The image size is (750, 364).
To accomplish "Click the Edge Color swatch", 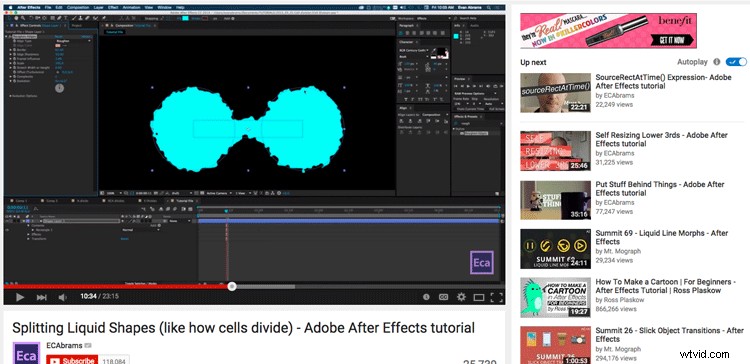I will click(57, 45).
